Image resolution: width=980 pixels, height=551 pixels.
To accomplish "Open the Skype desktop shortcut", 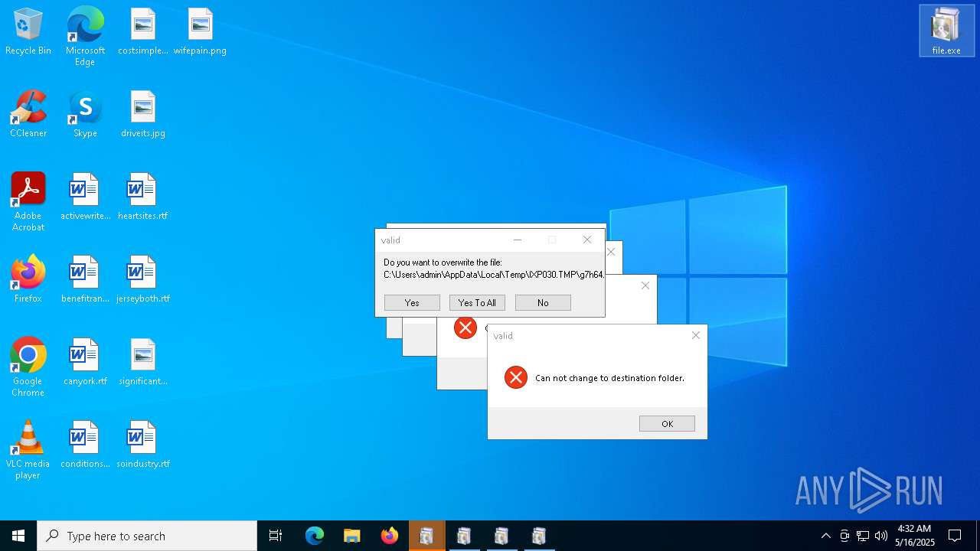I will [85, 115].
